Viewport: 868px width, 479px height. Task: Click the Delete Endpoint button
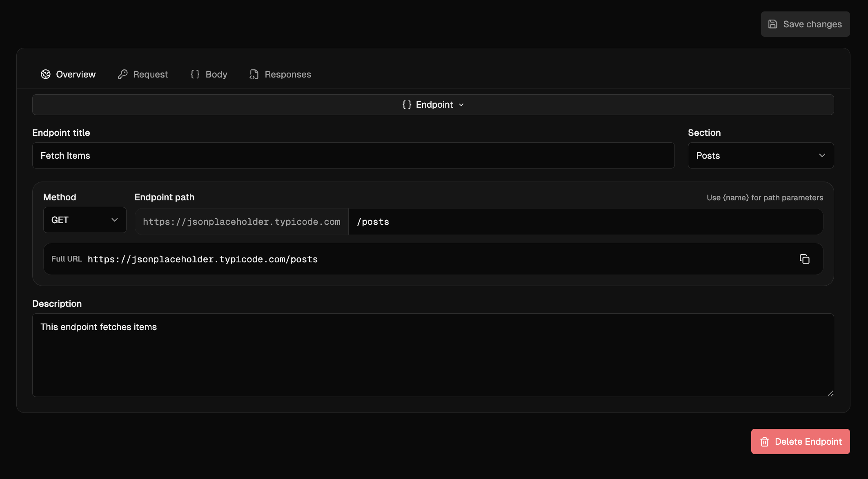point(800,441)
